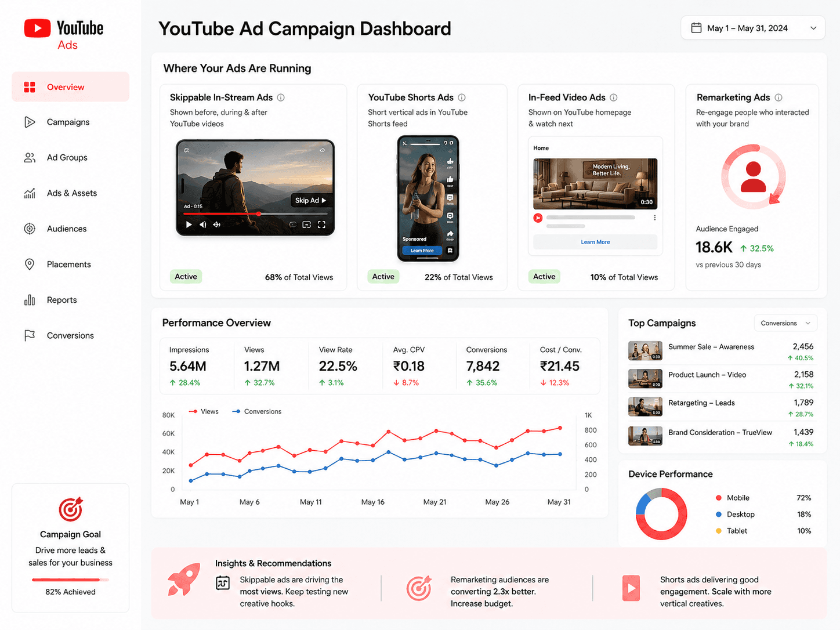Show info for Remarketing Ads

(779, 97)
